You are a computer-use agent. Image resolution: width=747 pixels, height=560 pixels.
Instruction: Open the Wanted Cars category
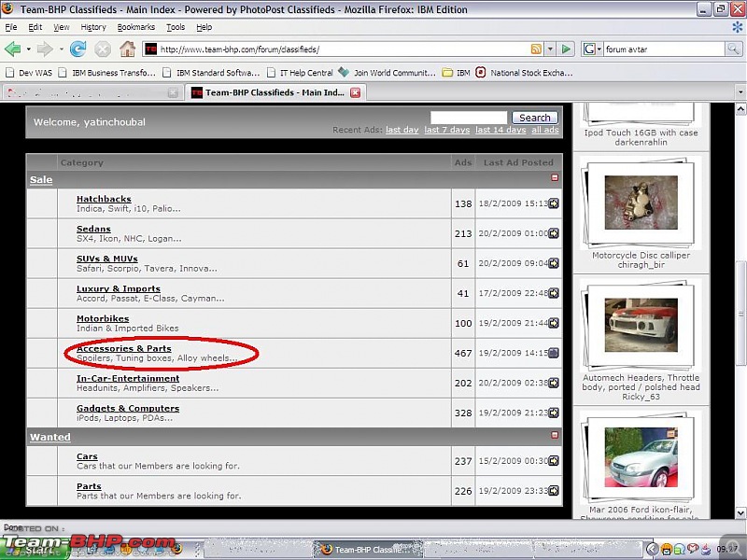[87, 456]
